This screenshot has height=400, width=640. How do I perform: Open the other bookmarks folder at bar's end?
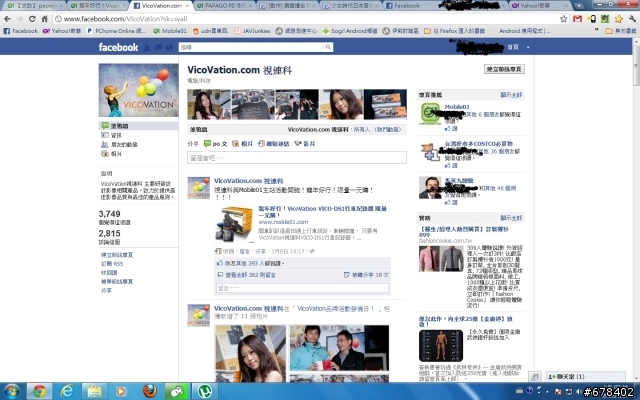click(x=621, y=31)
